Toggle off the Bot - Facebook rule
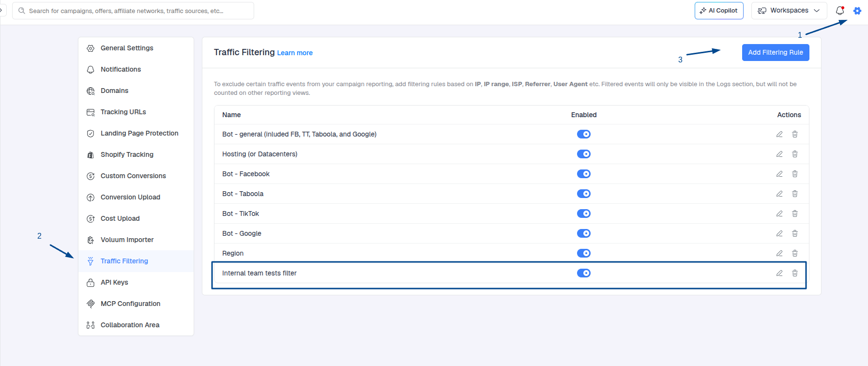The height and width of the screenshot is (366, 868). coord(584,174)
